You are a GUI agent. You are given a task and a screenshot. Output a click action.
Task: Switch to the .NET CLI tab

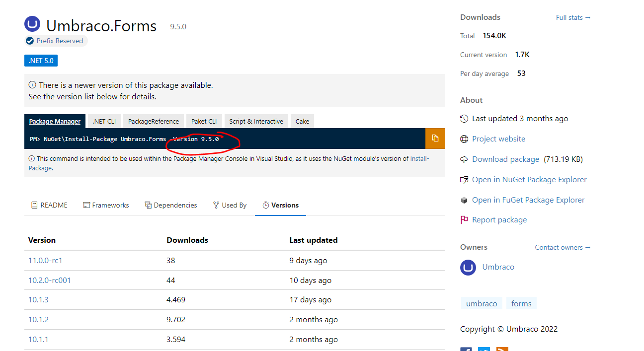(104, 121)
